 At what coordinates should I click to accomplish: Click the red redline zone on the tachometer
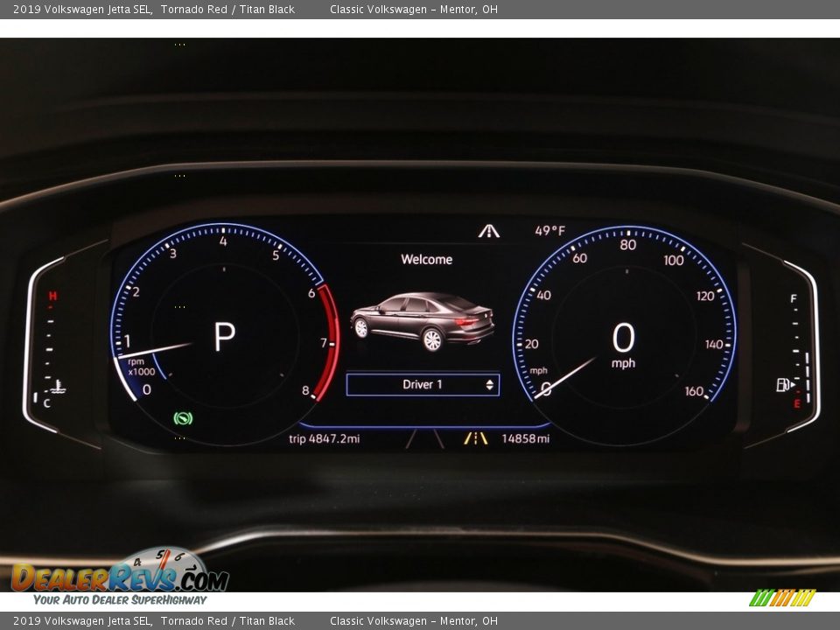coord(331,341)
